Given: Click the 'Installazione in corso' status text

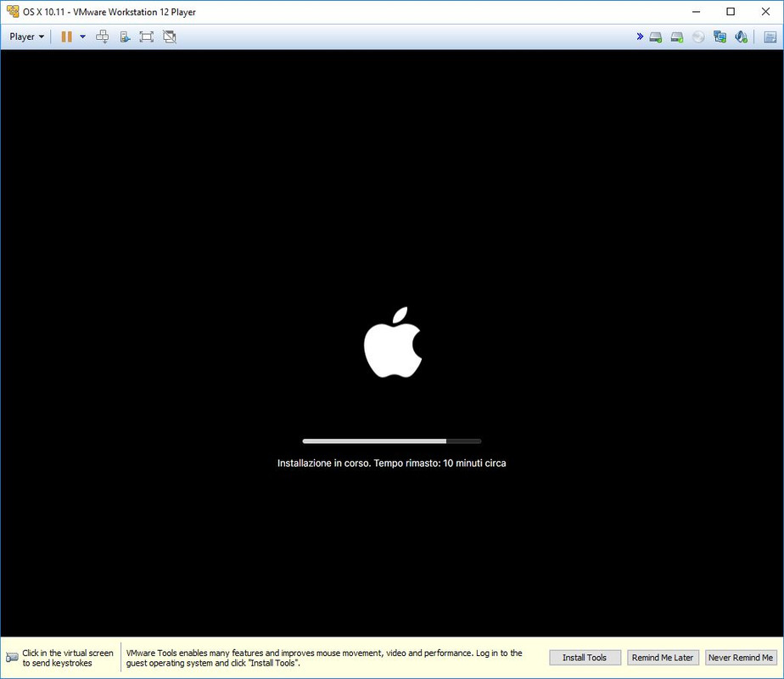Looking at the screenshot, I should coord(391,463).
